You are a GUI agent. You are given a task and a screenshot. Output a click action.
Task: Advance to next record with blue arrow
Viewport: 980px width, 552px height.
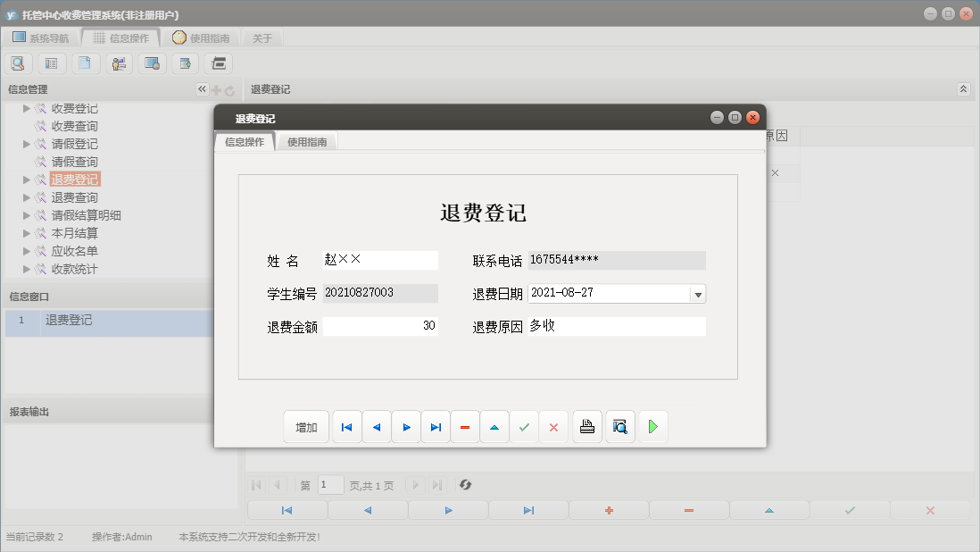(406, 426)
